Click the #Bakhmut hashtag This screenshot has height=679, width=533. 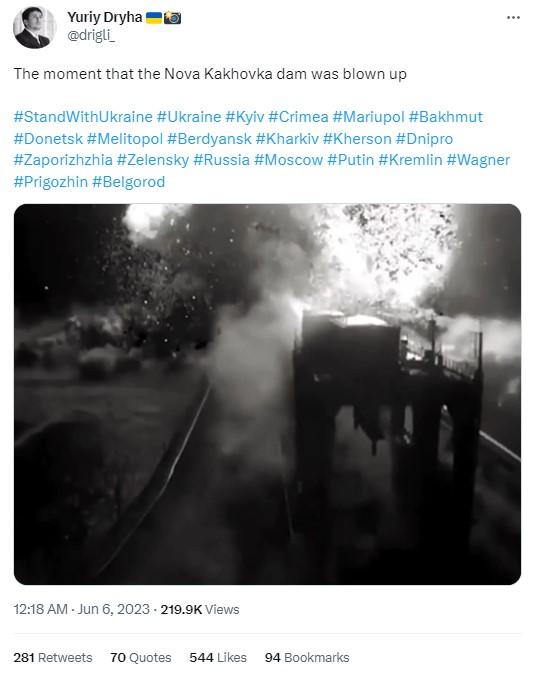pos(446,117)
